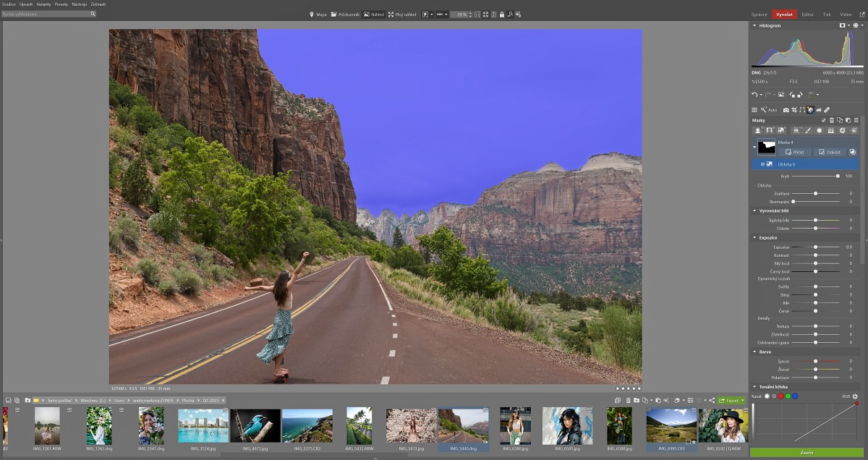The height and width of the screenshot is (460, 868).
Task: Switch to the Editor tab
Action: point(807,14)
